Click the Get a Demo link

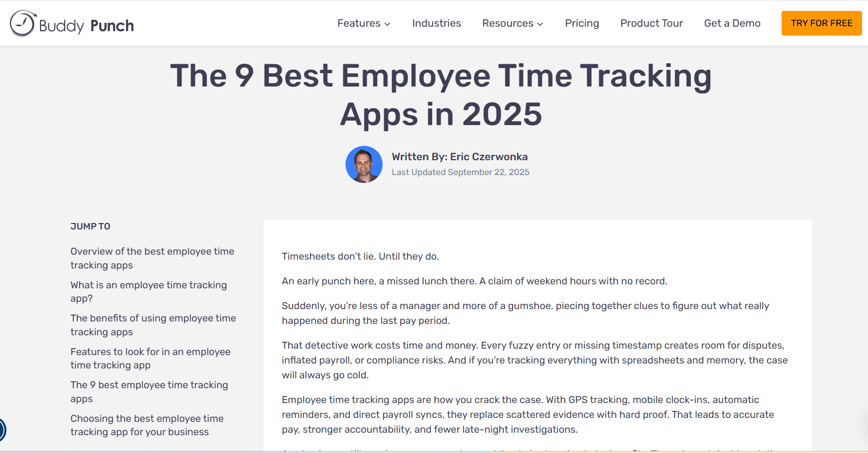tap(732, 23)
